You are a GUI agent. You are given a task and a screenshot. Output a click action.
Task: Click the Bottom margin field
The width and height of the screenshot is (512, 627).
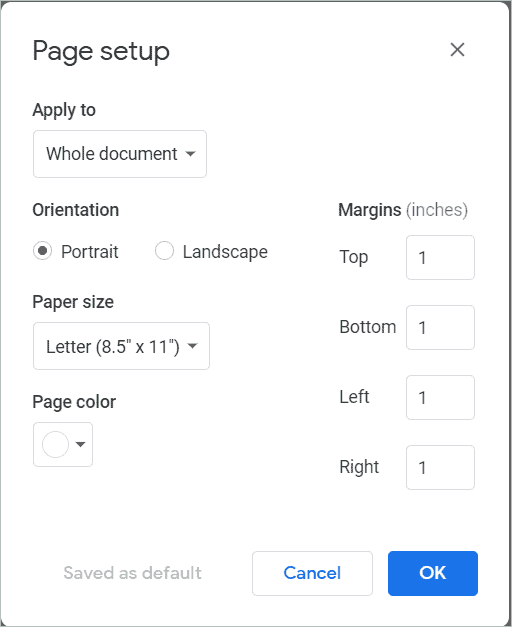tap(440, 327)
